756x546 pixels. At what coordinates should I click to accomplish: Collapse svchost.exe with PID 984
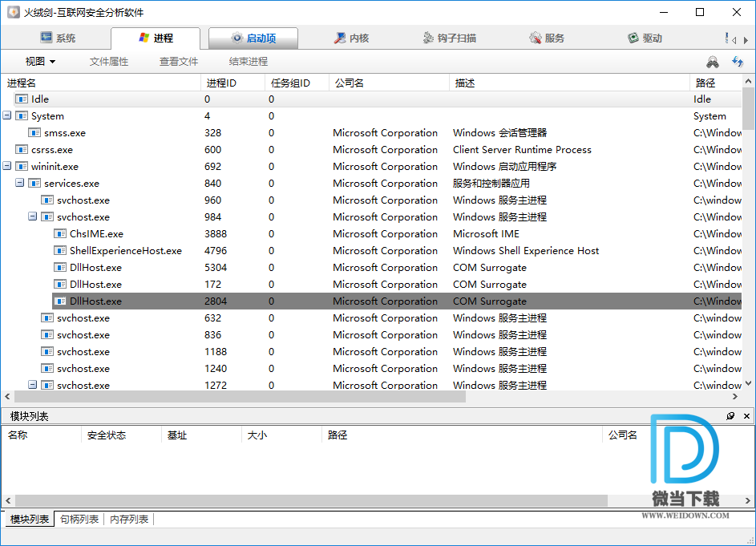click(33, 217)
